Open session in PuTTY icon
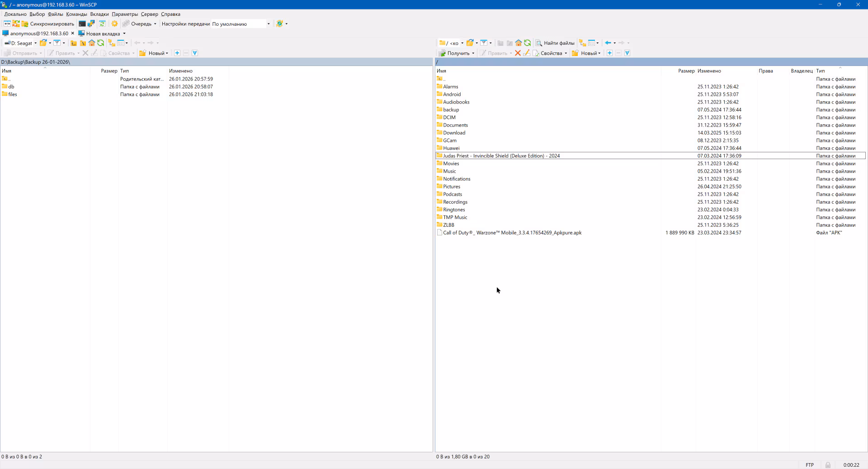Viewport: 868px width, 469px height. [91, 23]
